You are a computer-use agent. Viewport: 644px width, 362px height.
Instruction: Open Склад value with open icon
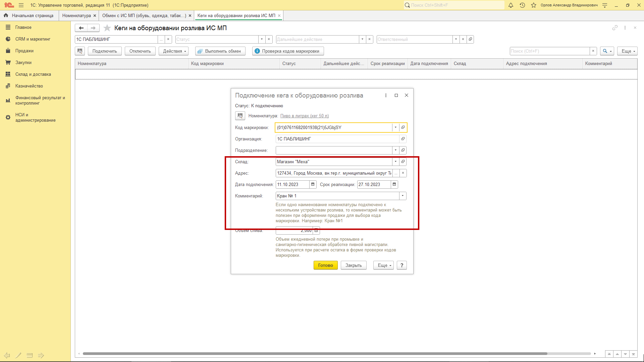403,162
